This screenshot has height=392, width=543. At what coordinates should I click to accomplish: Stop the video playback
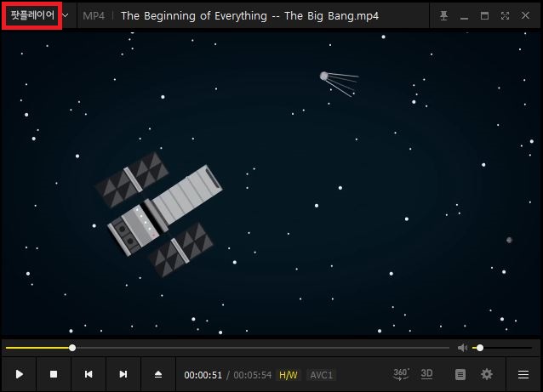[54, 374]
